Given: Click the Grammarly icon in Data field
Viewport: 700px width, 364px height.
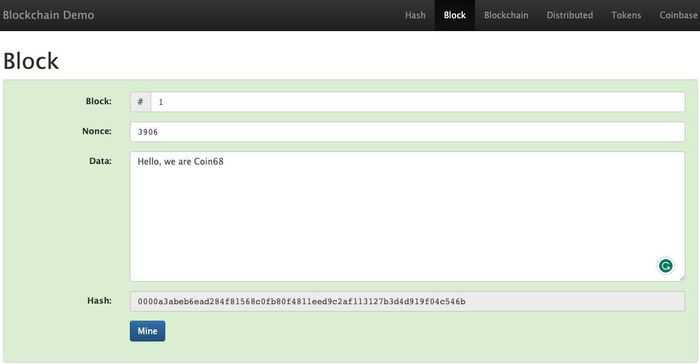Looking at the screenshot, I should tap(665, 266).
